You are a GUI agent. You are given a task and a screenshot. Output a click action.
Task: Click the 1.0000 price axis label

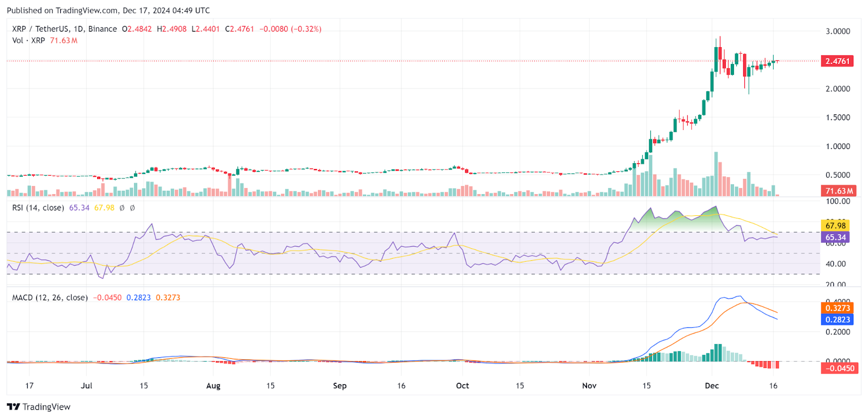[838, 146]
